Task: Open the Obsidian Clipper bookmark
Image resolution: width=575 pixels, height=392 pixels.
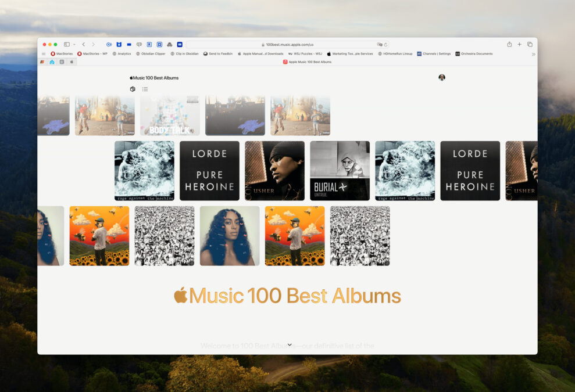Action: [151, 54]
